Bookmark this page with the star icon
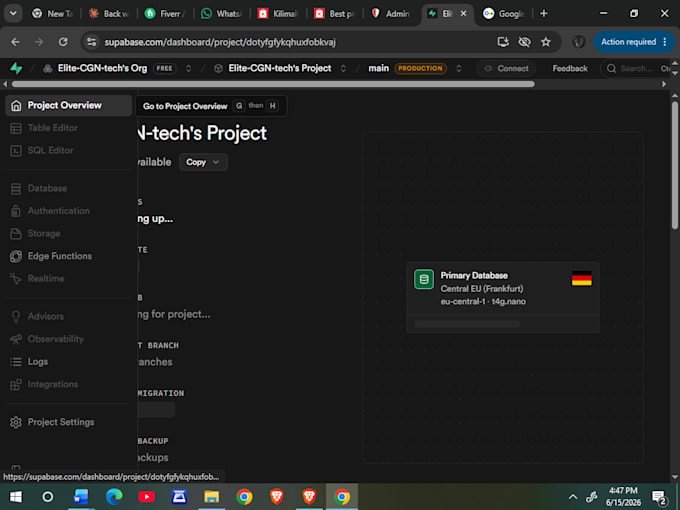This screenshot has height=510, width=680. coord(546,42)
